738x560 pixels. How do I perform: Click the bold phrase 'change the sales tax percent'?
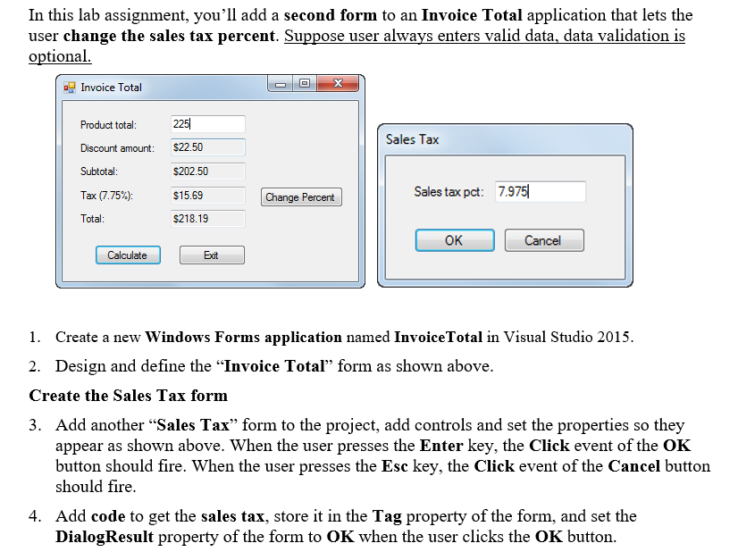pos(169,36)
